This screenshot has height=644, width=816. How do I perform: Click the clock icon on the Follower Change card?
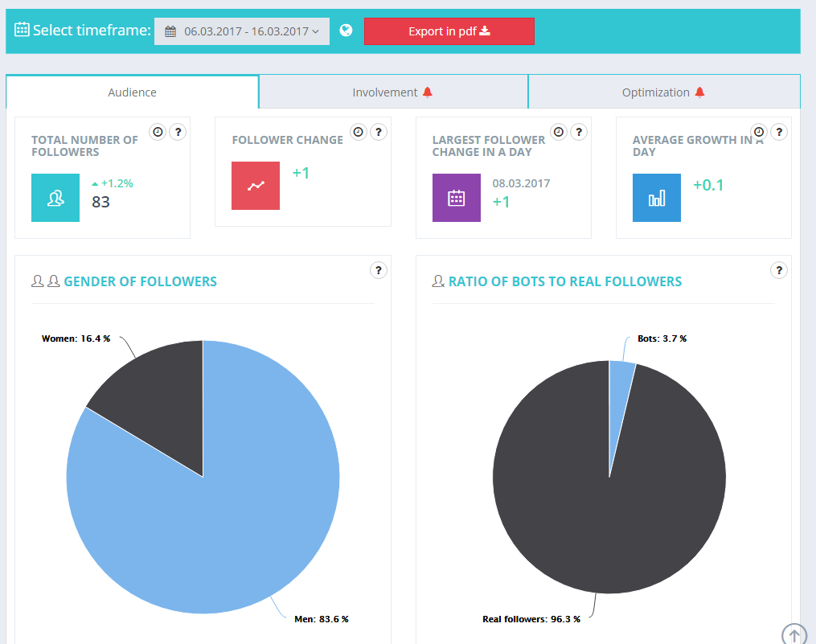(359, 132)
